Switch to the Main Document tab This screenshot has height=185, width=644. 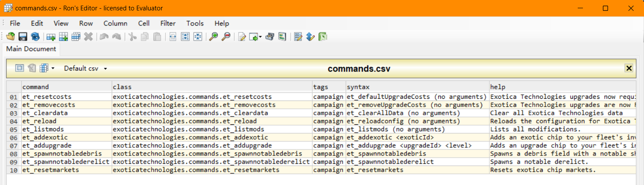coord(31,49)
